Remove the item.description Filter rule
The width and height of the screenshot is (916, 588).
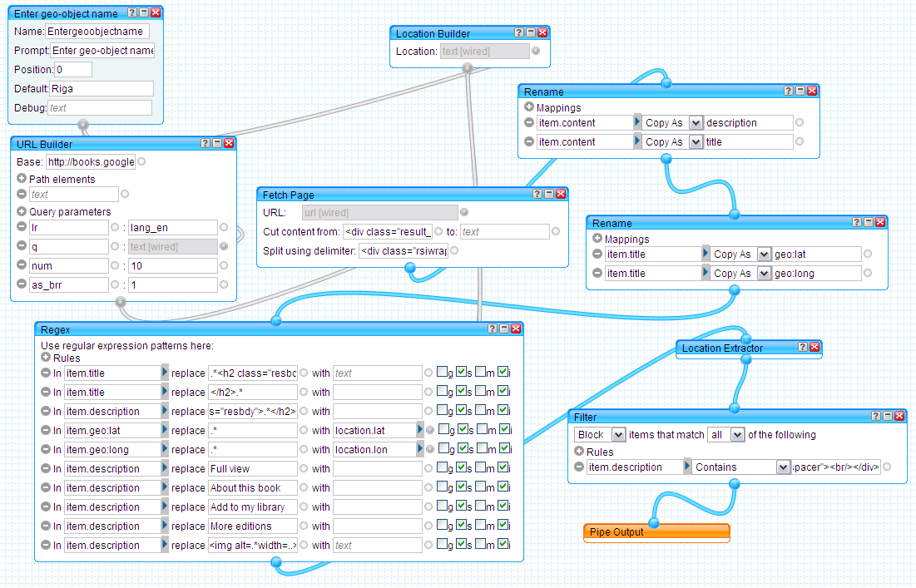[579, 467]
